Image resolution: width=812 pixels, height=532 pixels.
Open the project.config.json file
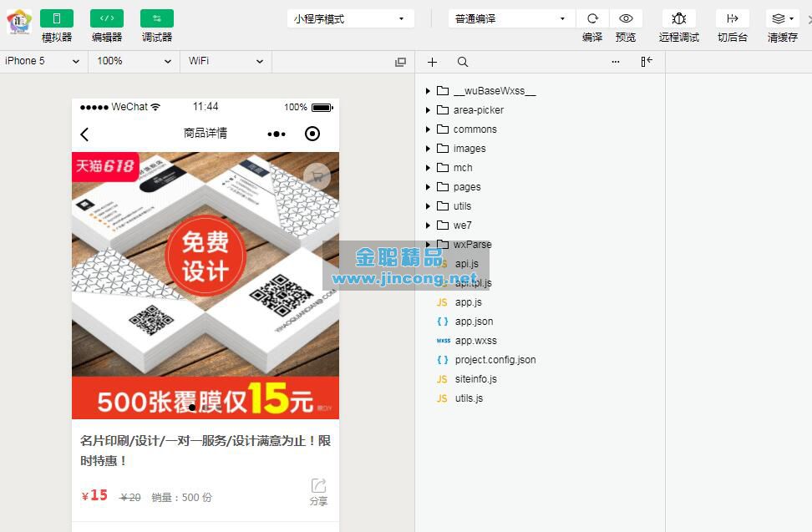(x=486, y=360)
